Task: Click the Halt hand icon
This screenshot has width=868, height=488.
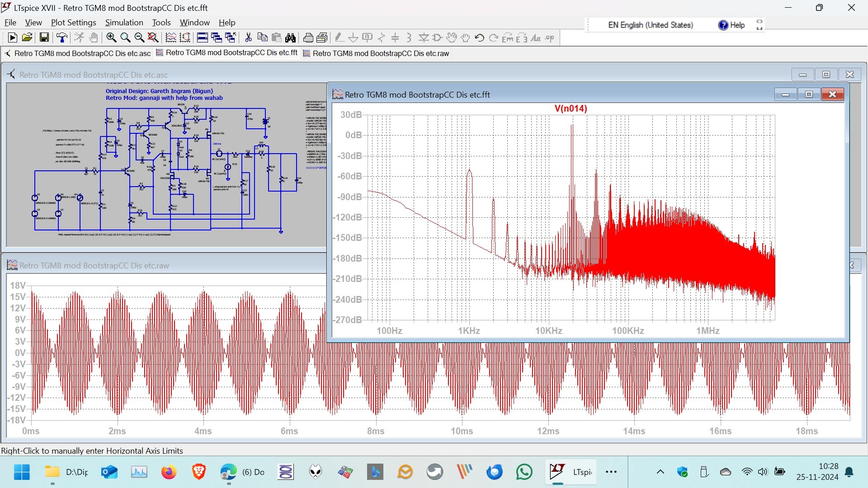Action: point(94,38)
